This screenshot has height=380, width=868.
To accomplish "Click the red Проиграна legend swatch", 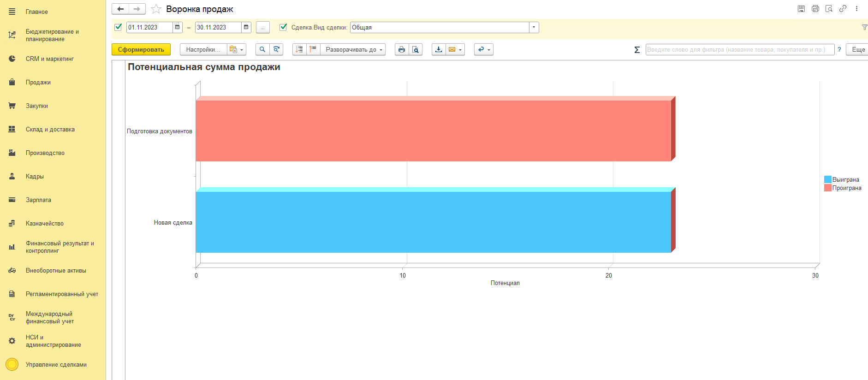I will 828,188.
